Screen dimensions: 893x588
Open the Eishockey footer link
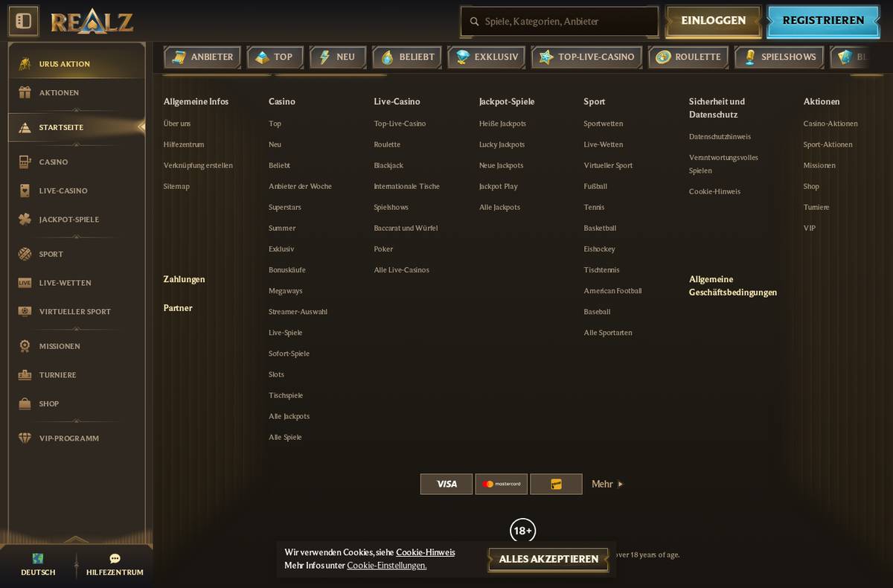pyautogui.click(x=599, y=249)
